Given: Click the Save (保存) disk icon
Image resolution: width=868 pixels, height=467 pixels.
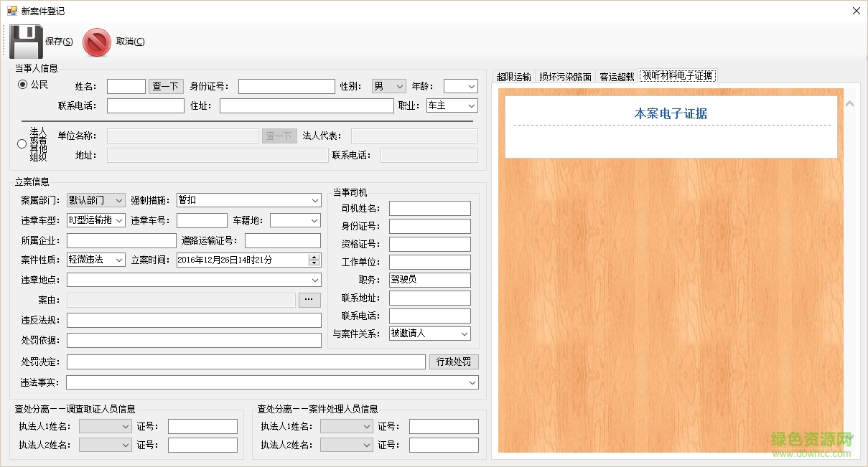Looking at the screenshot, I should tap(27, 41).
